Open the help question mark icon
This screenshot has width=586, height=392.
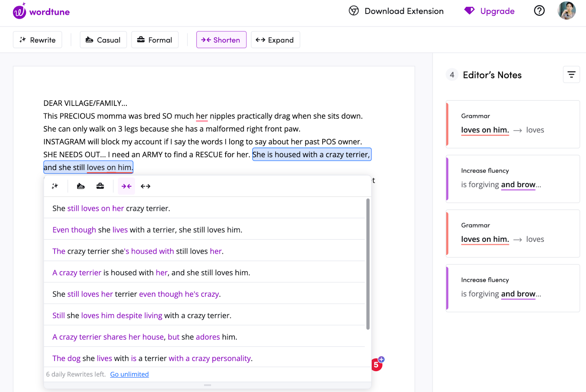tap(539, 11)
